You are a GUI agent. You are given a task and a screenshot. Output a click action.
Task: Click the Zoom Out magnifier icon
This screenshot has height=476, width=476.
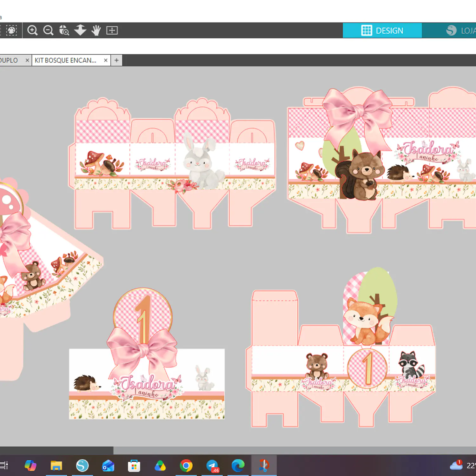(48, 30)
